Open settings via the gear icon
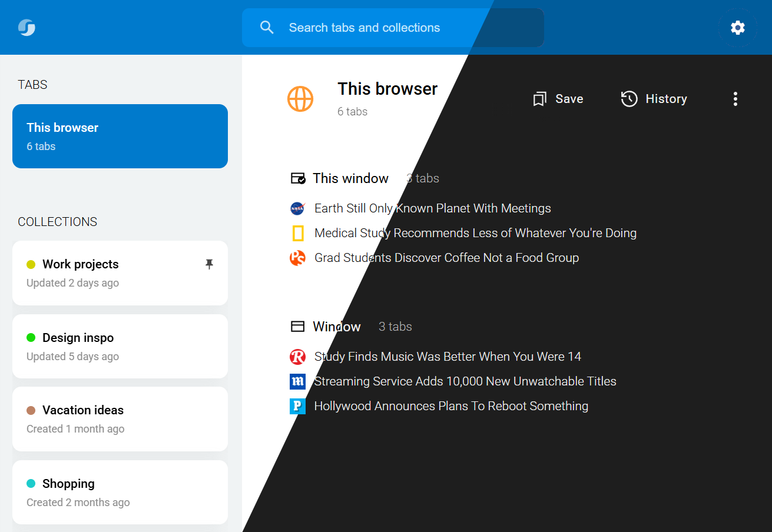 [737, 28]
